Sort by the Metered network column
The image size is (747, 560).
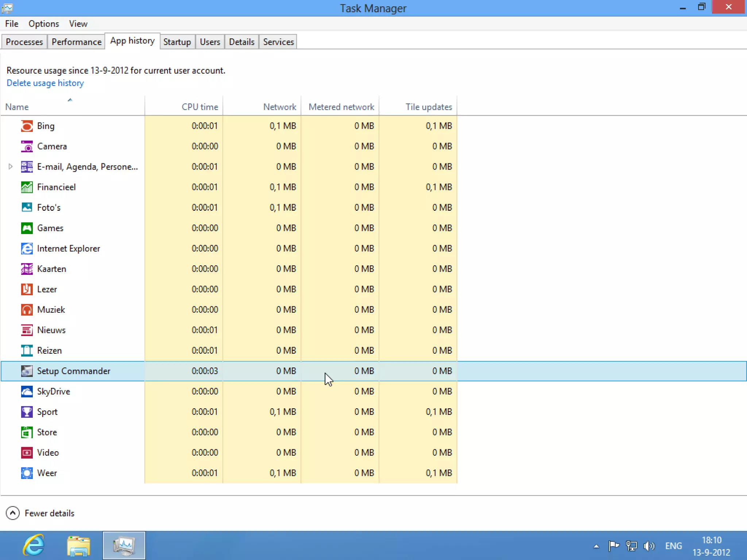click(340, 106)
